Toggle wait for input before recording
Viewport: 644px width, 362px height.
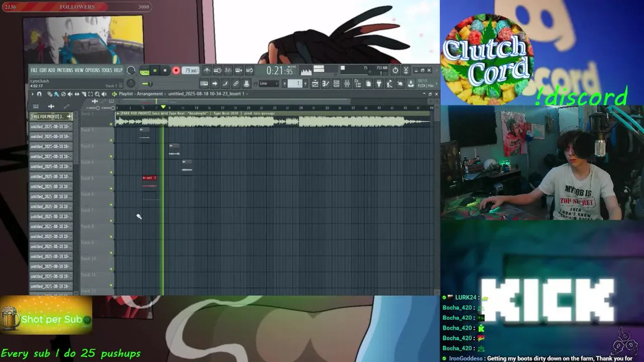[x=217, y=70]
